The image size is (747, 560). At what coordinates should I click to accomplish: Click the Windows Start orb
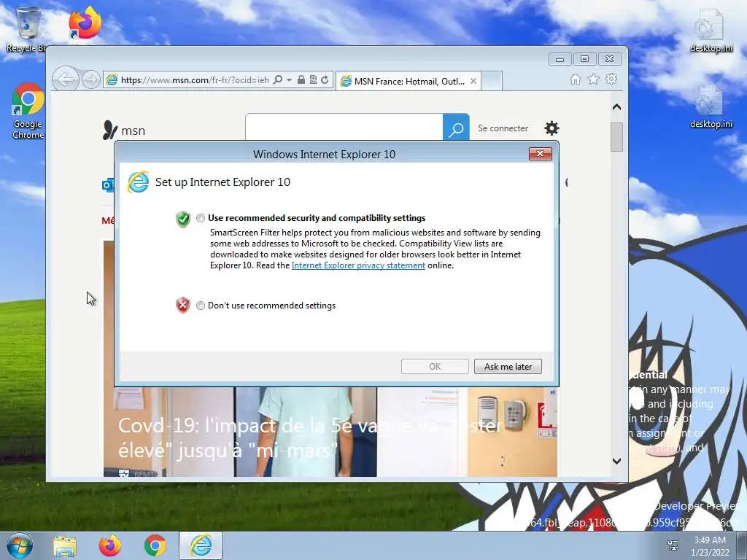(20, 545)
